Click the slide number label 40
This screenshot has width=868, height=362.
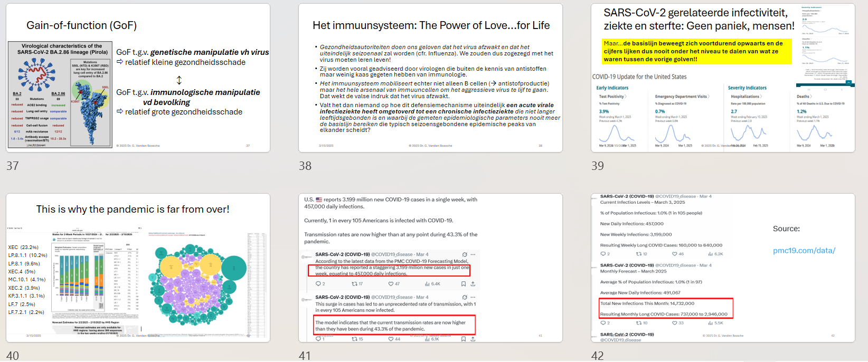pyautogui.click(x=13, y=356)
